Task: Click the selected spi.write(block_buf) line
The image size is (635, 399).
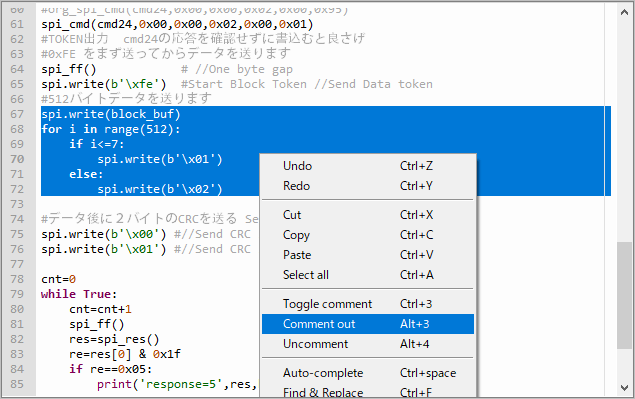Action: click(x=111, y=114)
